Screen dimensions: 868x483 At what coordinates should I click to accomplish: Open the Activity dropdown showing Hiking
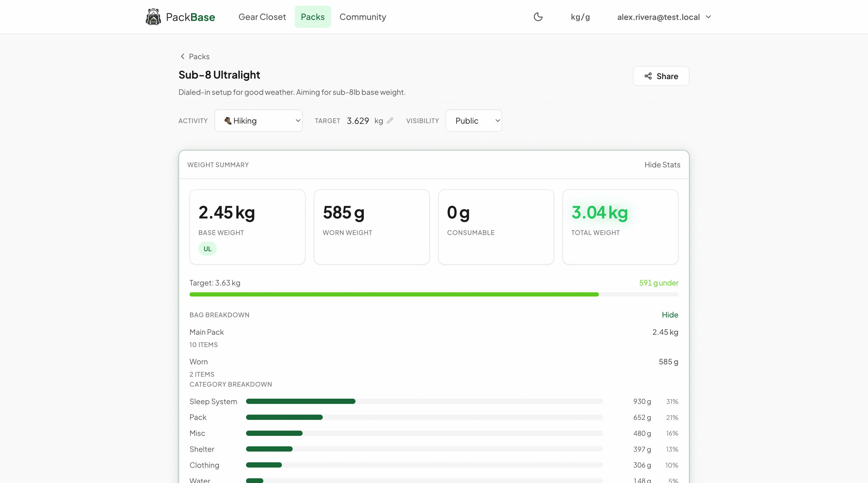pos(258,121)
